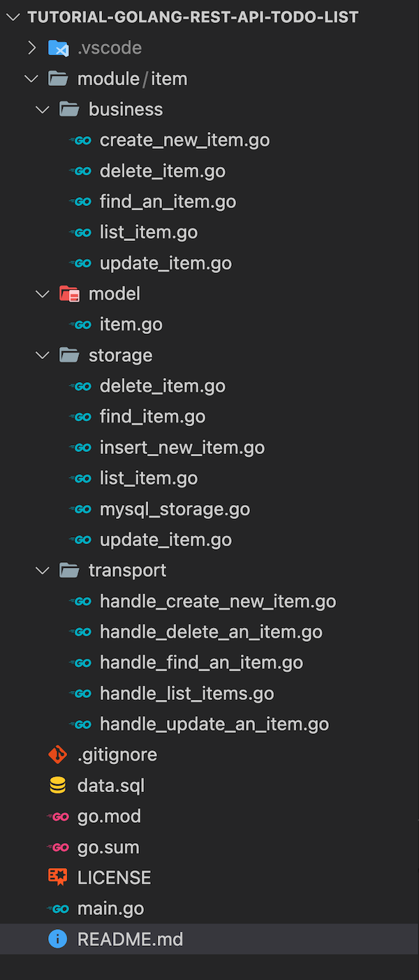Collapse the business folder
419x980 pixels.
42,109
